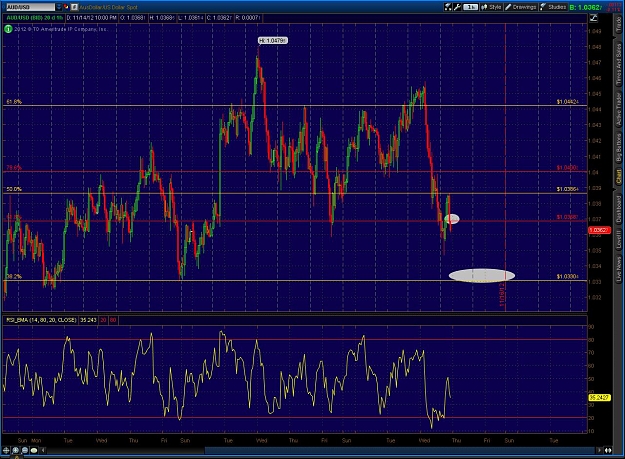This screenshot has width=625, height=459.
Task: Click the red current price tag 1.0362
Action: pyautogui.click(x=599, y=230)
